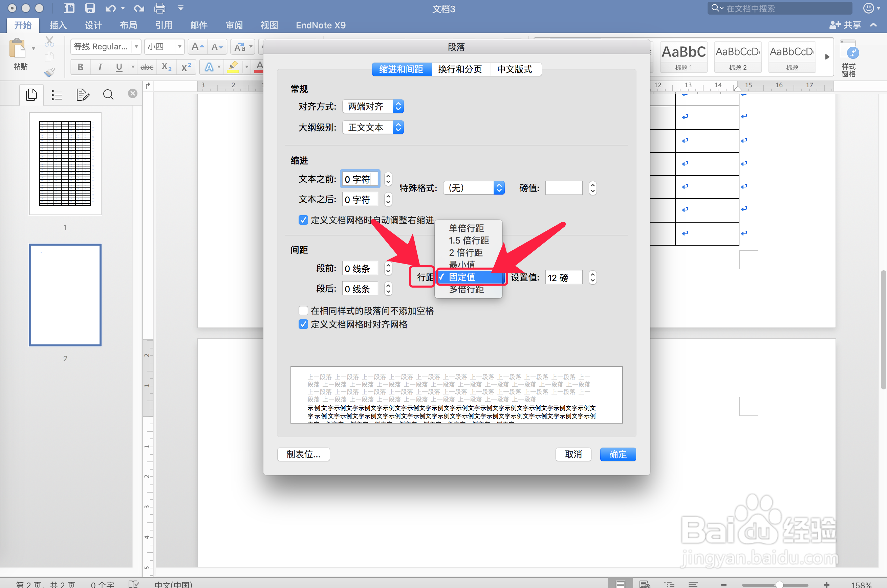Open the search magnifier in navigation pane
Image resolution: width=887 pixels, height=588 pixels.
coord(108,94)
